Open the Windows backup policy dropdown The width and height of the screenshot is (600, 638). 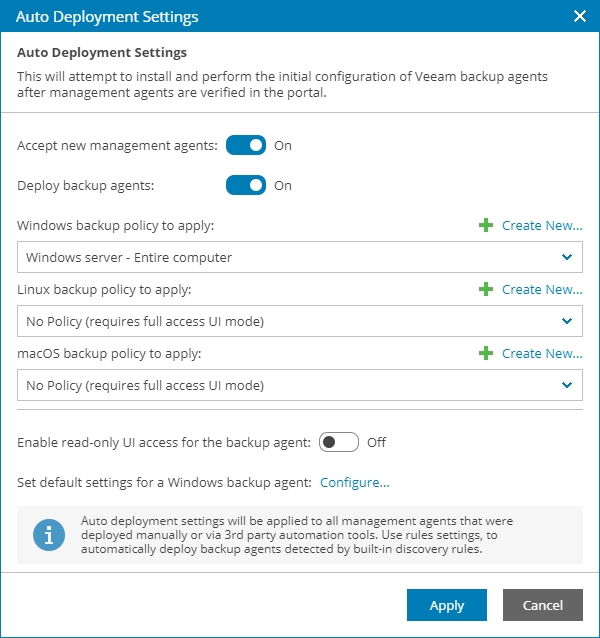coord(300,257)
